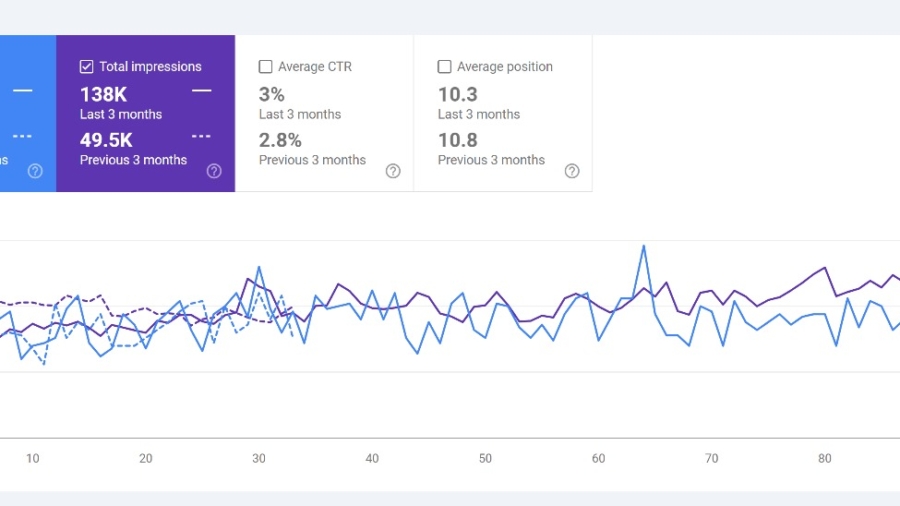Image resolution: width=900 pixels, height=506 pixels.
Task: Click the 49.5K previous period value
Action: pos(106,140)
